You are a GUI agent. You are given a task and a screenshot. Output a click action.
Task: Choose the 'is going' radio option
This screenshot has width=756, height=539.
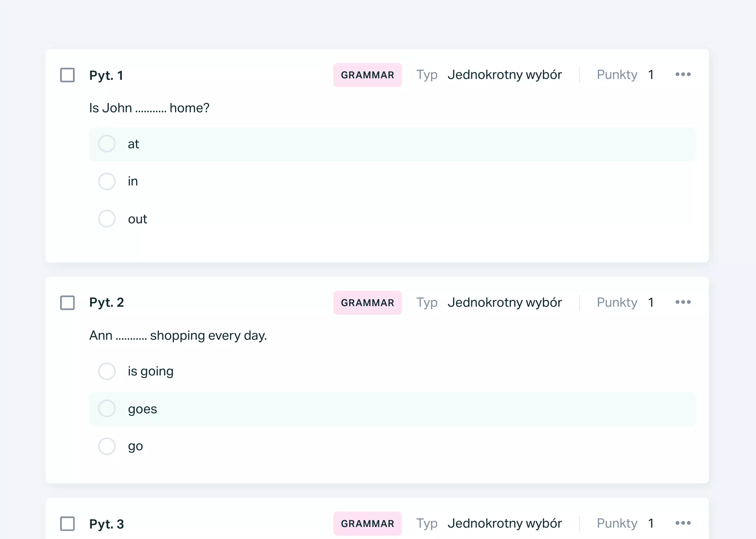click(107, 371)
